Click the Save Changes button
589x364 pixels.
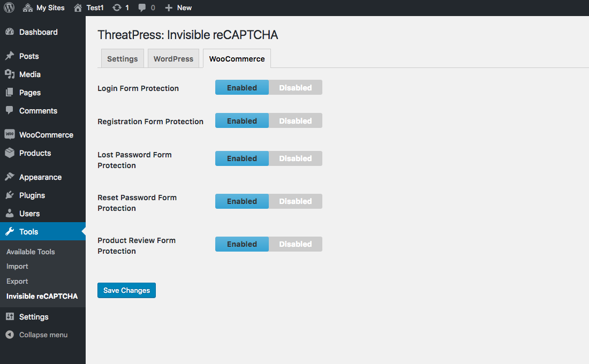(x=126, y=290)
